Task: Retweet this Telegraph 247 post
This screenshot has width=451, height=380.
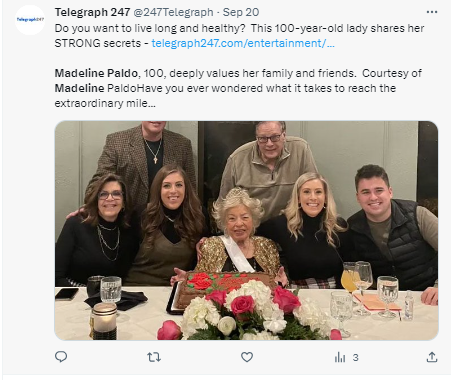Action: 154,357
